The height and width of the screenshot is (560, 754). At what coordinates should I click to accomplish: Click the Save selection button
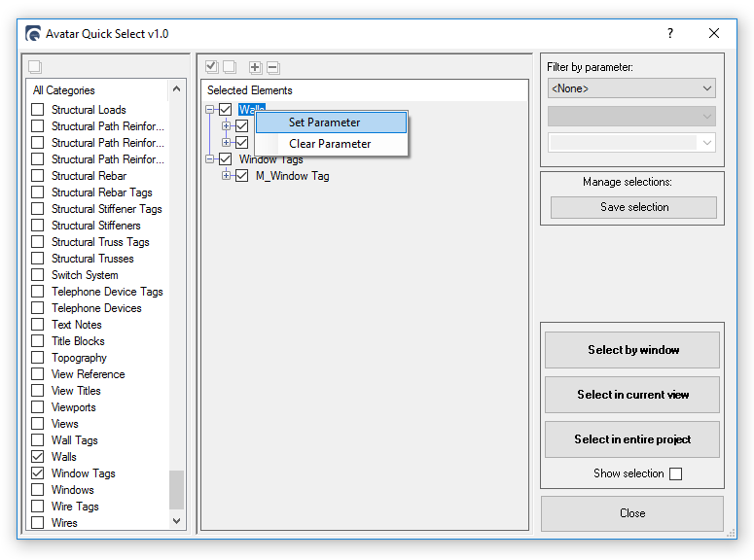click(633, 207)
